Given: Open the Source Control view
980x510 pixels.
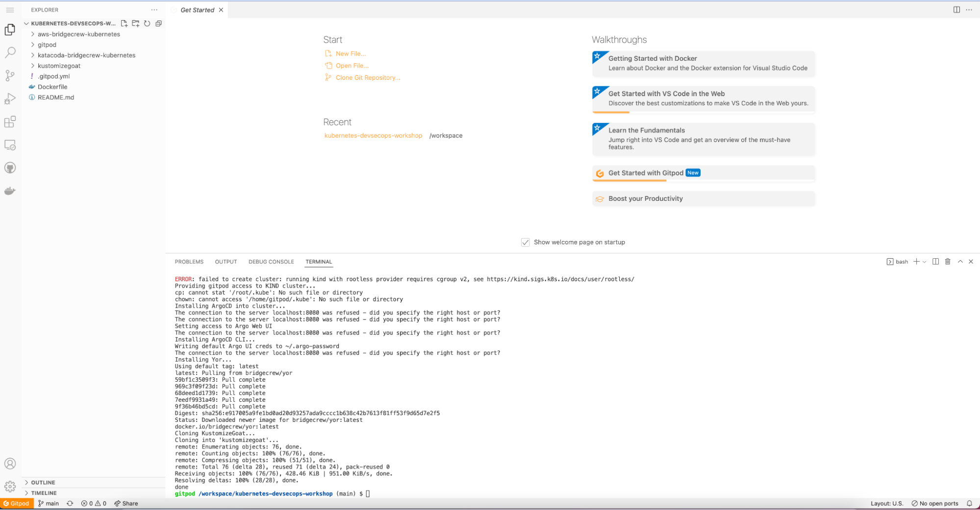Looking at the screenshot, I should pos(10,75).
